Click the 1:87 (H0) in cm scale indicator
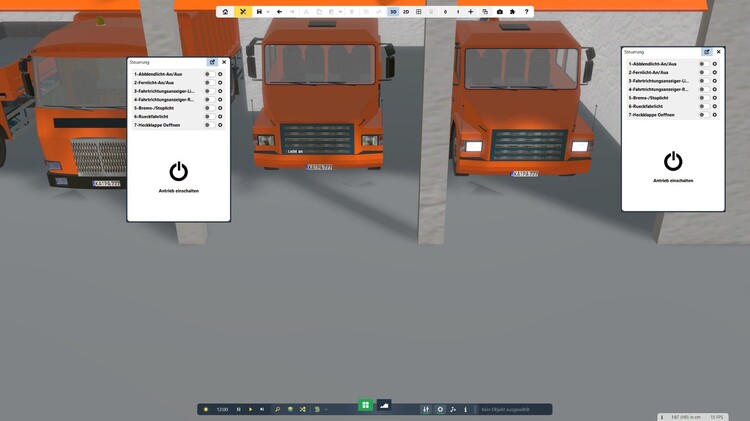This screenshot has width=750, height=421. [x=685, y=417]
